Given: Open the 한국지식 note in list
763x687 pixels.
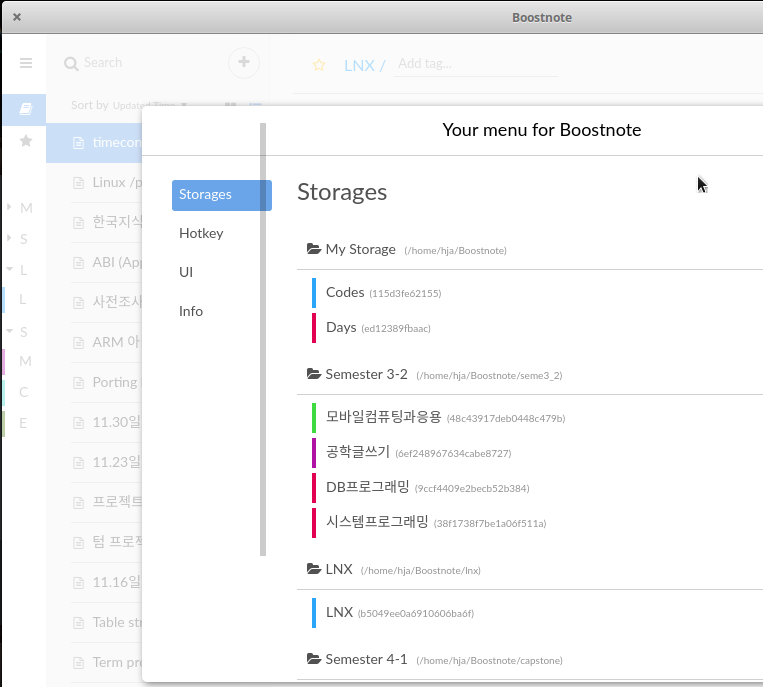Looking at the screenshot, I should click(x=106, y=222).
